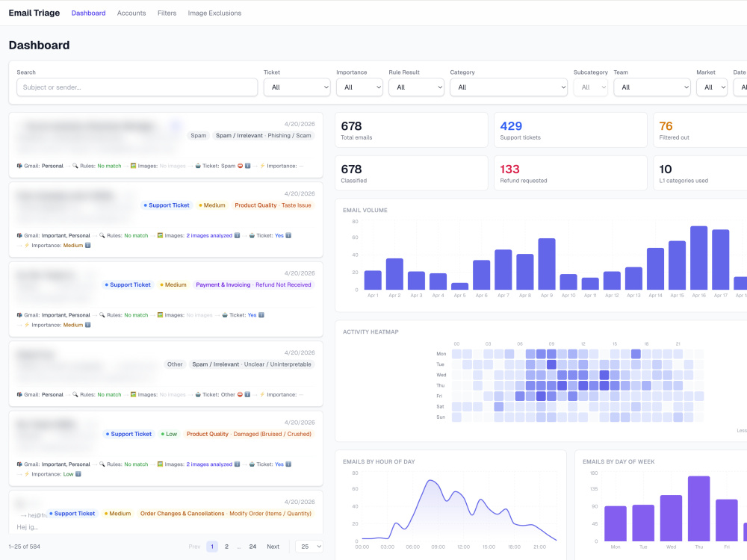Open the 429 Support tickets card

(570, 130)
